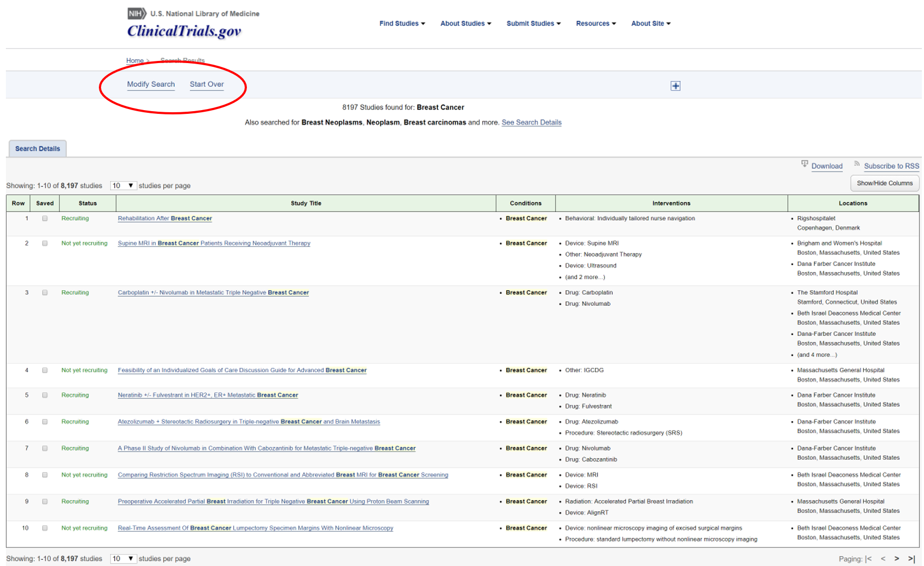Open Real-Time Assessment Of Breast Cancer Lumpectomy study
The height and width of the screenshot is (566, 924).
pyautogui.click(x=255, y=528)
